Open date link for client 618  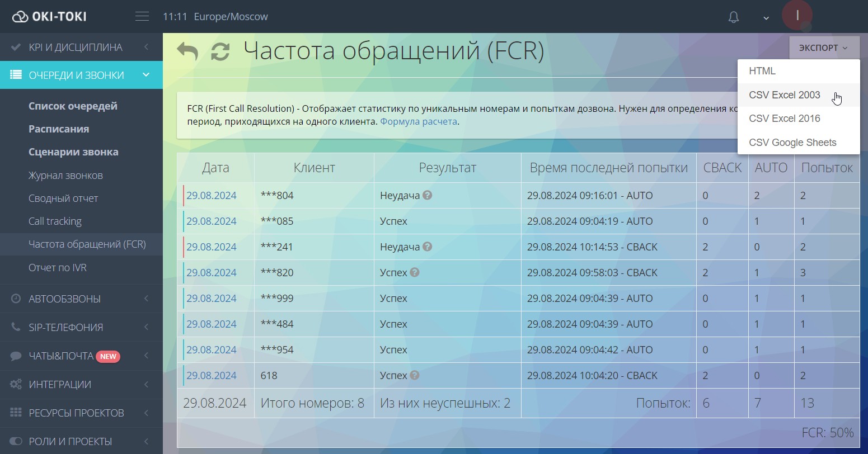point(212,376)
